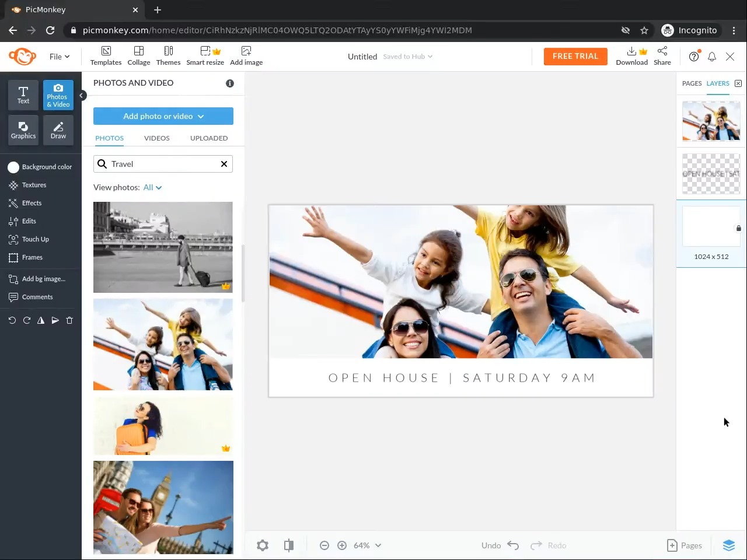Select the Text tool
The width and height of the screenshot is (747, 560).
point(23,94)
